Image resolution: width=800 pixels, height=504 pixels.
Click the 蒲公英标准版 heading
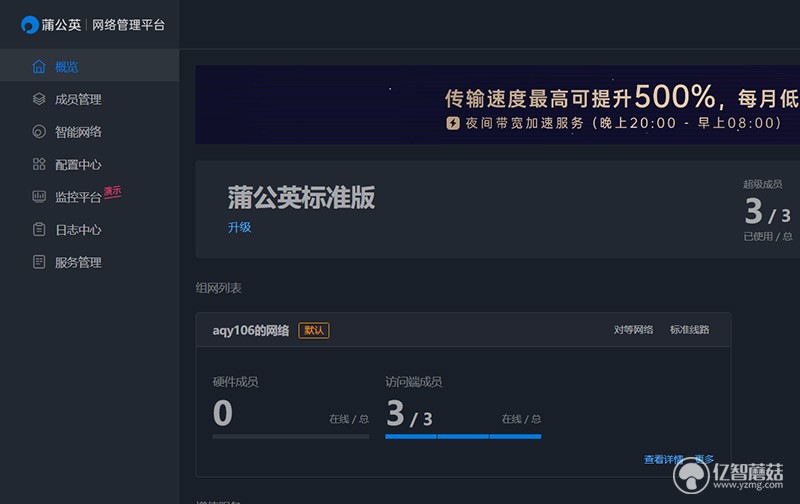click(301, 197)
